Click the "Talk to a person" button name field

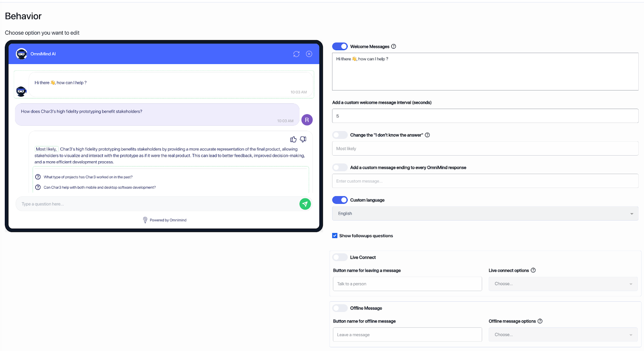click(x=407, y=284)
